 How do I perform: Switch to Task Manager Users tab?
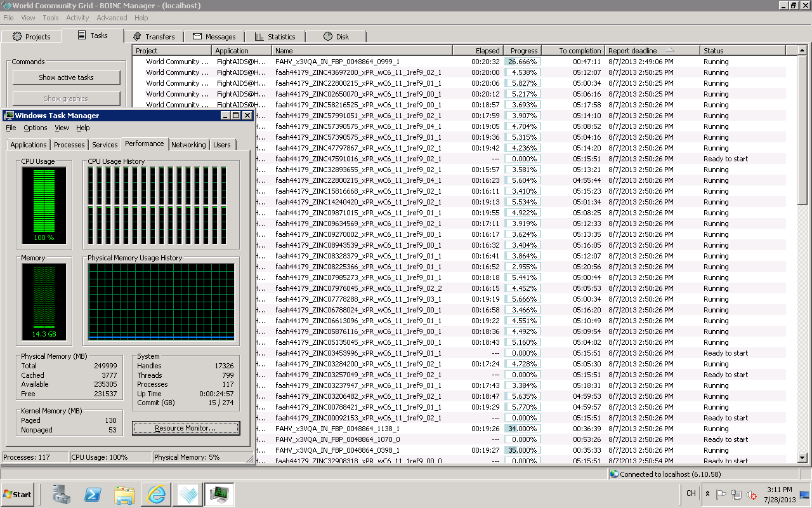pyautogui.click(x=222, y=145)
